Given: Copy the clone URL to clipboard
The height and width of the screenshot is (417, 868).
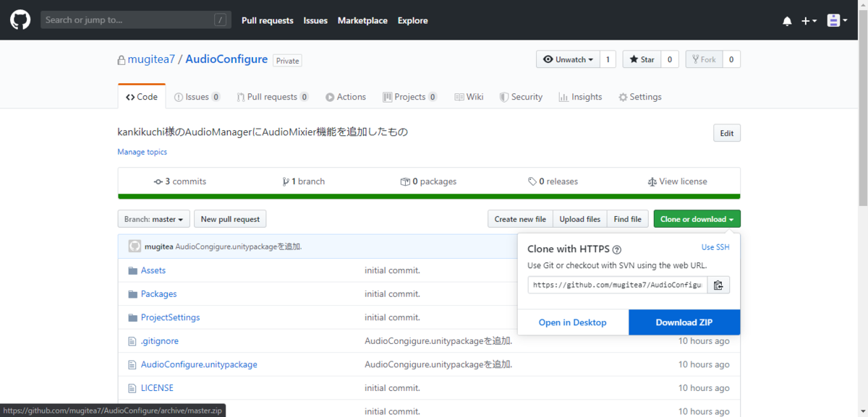Looking at the screenshot, I should [x=718, y=285].
